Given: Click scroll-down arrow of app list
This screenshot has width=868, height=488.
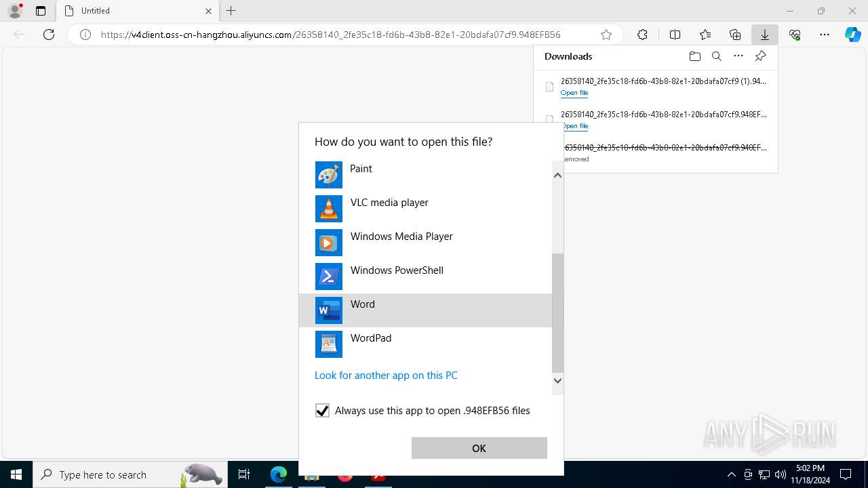Looking at the screenshot, I should tap(557, 380).
